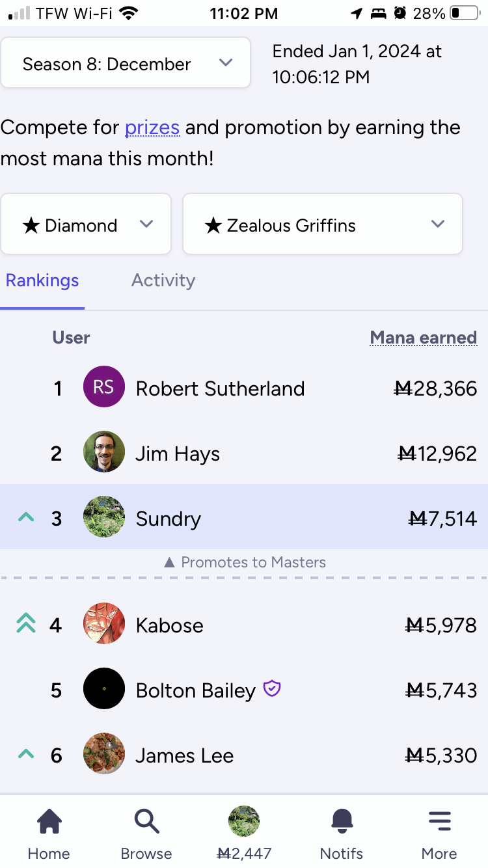488x868 pixels.
Task: Open the More hamburger menu icon
Action: tap(439, 822)
